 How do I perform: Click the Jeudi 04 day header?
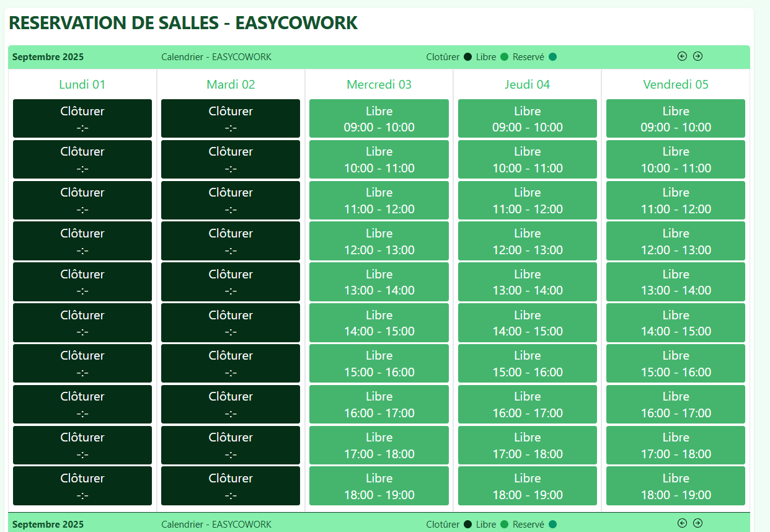point(528,84)
